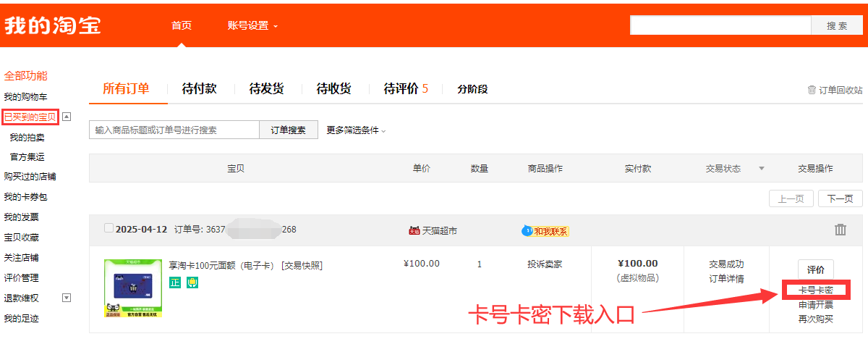Open 我的拍卖 in the sidebar
This screenshot has width=868, height=339.
(27, 137)
